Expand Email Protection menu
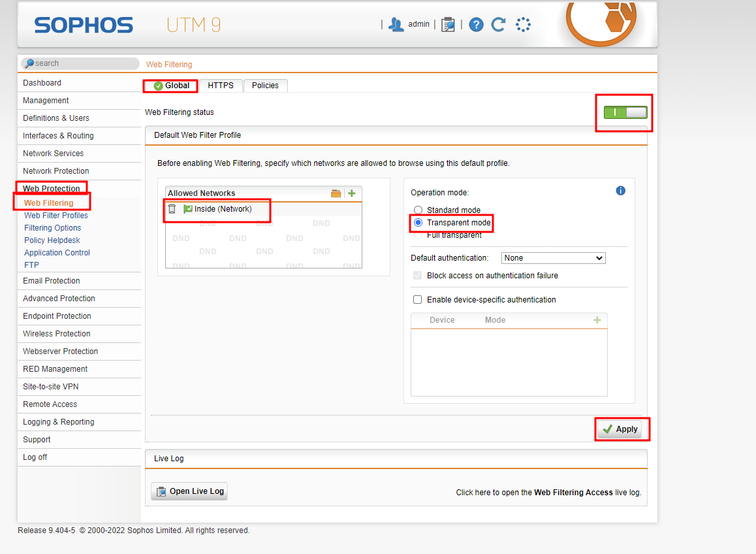This screenshot has height=554, width=756. click(79, 281)
